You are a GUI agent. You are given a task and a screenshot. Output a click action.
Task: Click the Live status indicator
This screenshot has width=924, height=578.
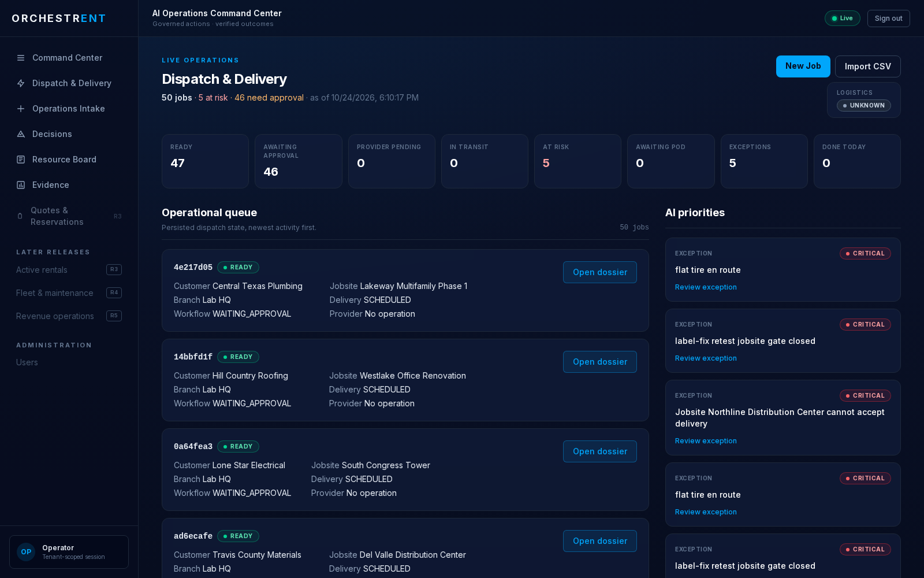842,18
